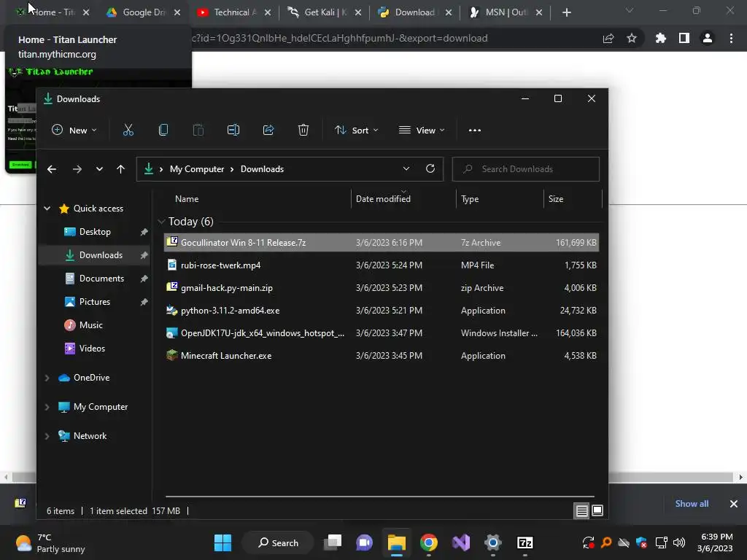Open 7-Zip from the taskbar
The height and width of the screenshot is (560, 747).
click(525, 542)
